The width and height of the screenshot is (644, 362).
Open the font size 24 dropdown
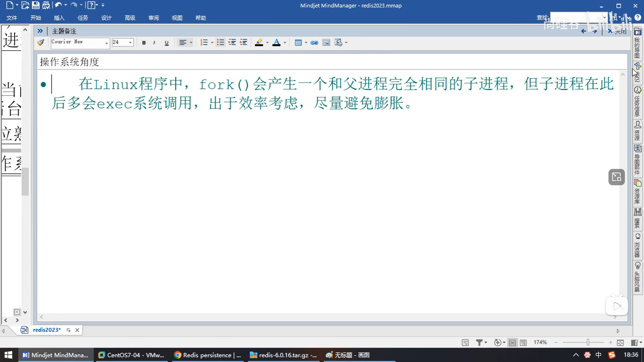[x=130, y=43]
